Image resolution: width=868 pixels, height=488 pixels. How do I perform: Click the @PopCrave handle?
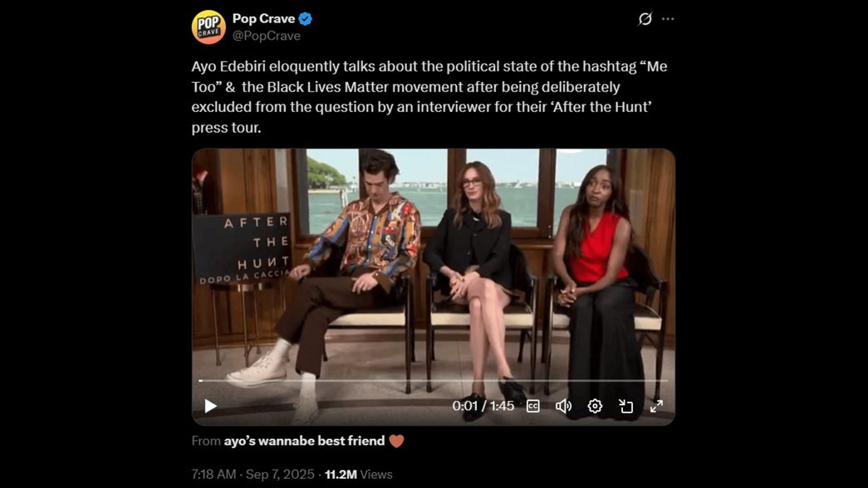pyautogui.click(x=267, y=36)
